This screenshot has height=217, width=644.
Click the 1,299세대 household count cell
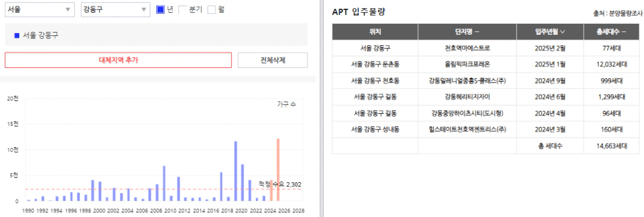[612, 97]
